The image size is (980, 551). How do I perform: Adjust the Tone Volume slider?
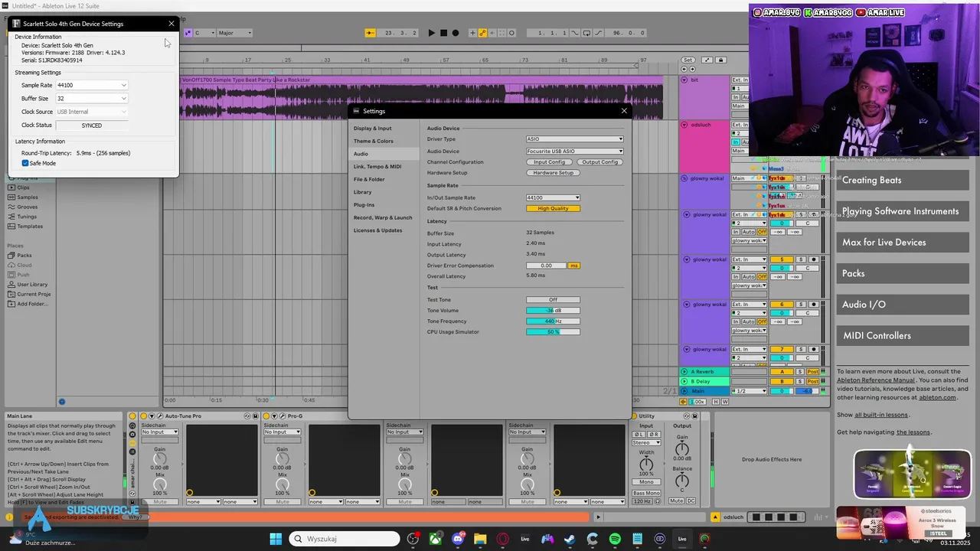pos(553,311)
